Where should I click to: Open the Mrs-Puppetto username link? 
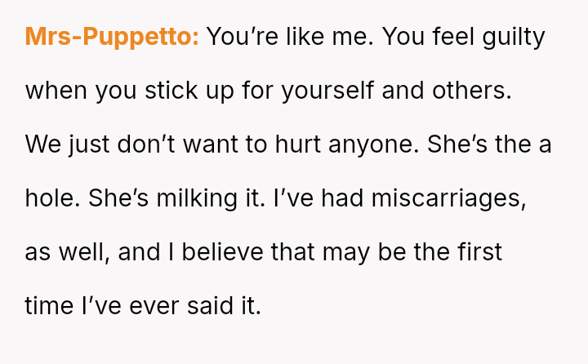click(x=112, y=38)
